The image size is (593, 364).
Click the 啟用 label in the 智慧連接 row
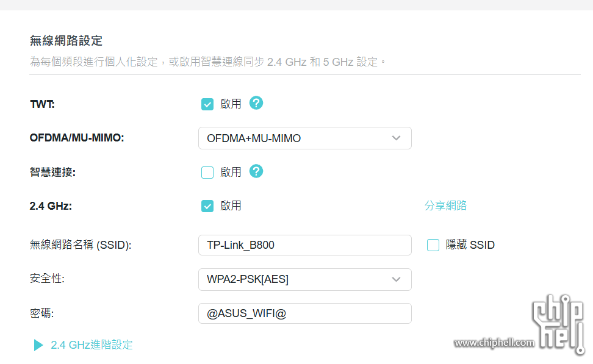tap(231, 173)
